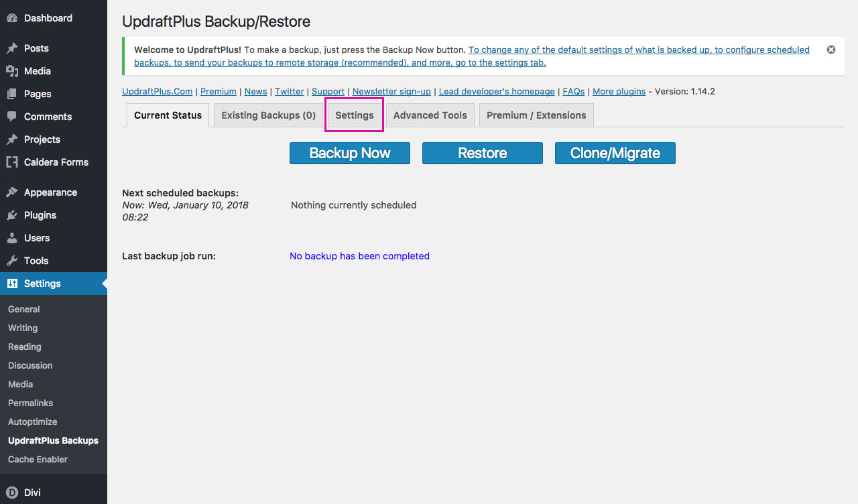Open UpdraftPlus Backups submenu item

click(53, 440)
